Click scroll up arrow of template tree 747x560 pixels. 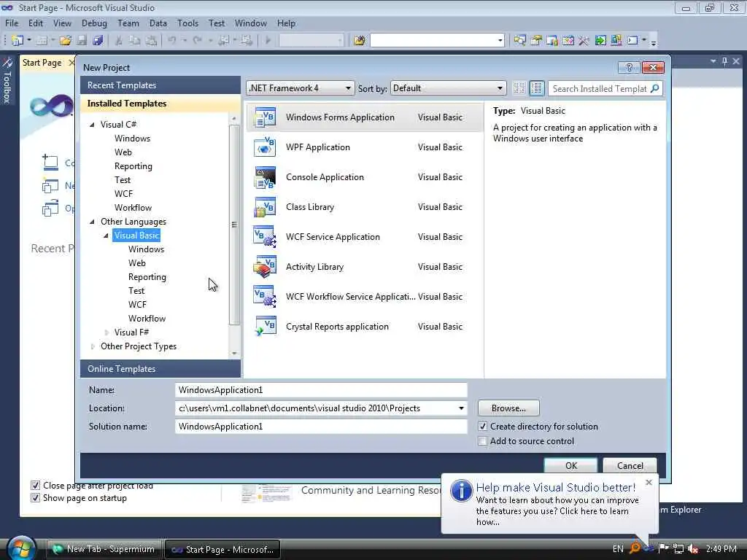click(x=234, y=118)
